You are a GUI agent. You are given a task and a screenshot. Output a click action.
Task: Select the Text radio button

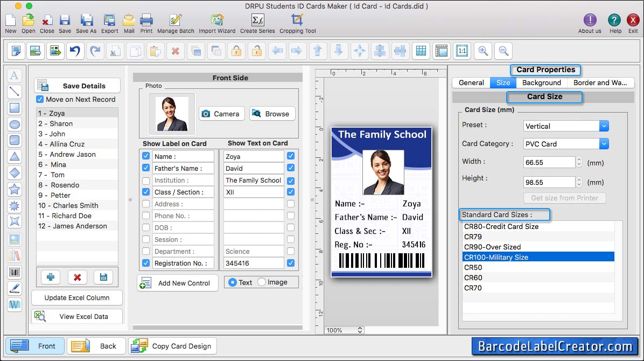click(233, 282)
